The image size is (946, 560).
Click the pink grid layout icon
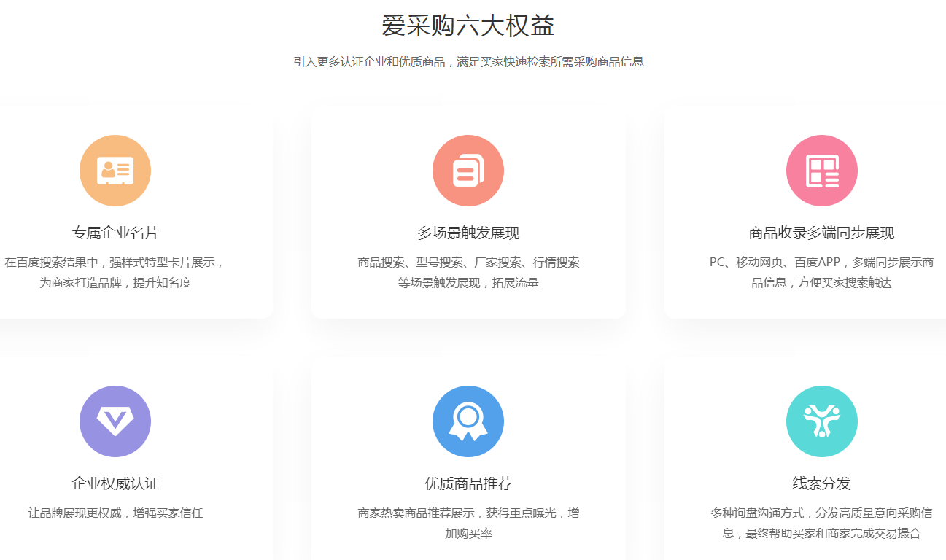821,171
